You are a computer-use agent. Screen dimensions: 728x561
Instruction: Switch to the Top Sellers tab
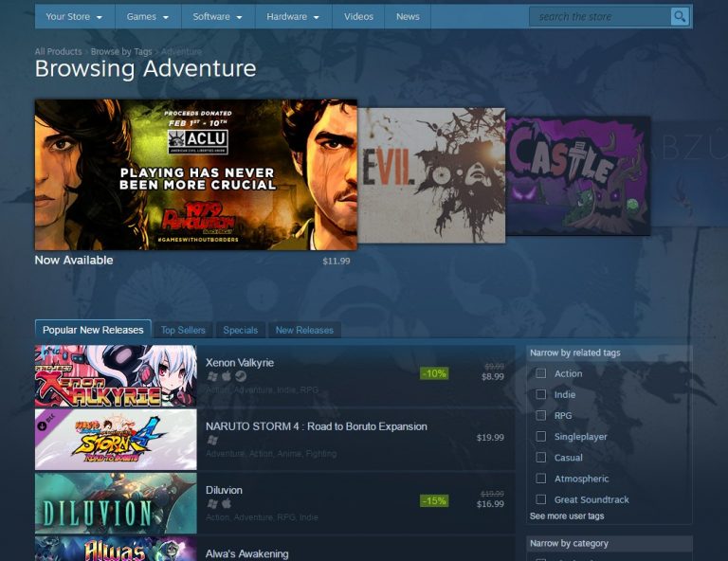[183, 331]
